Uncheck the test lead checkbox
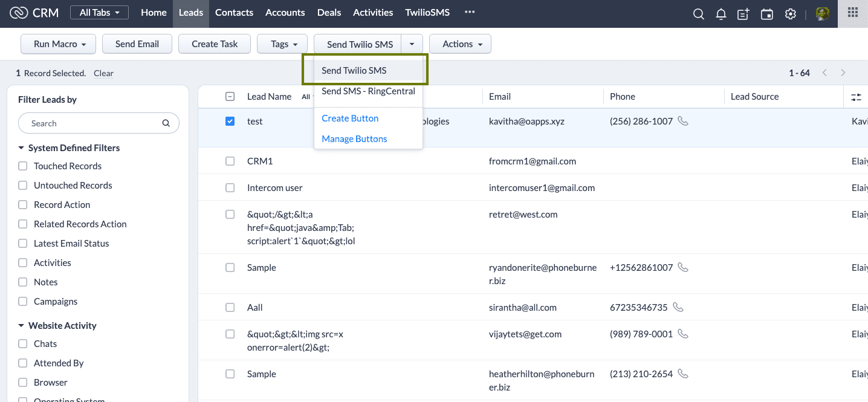 coord(230,121)
